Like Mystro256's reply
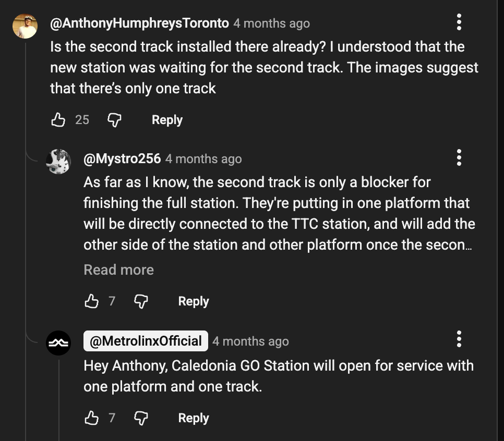504x441 pixels. 91,301
